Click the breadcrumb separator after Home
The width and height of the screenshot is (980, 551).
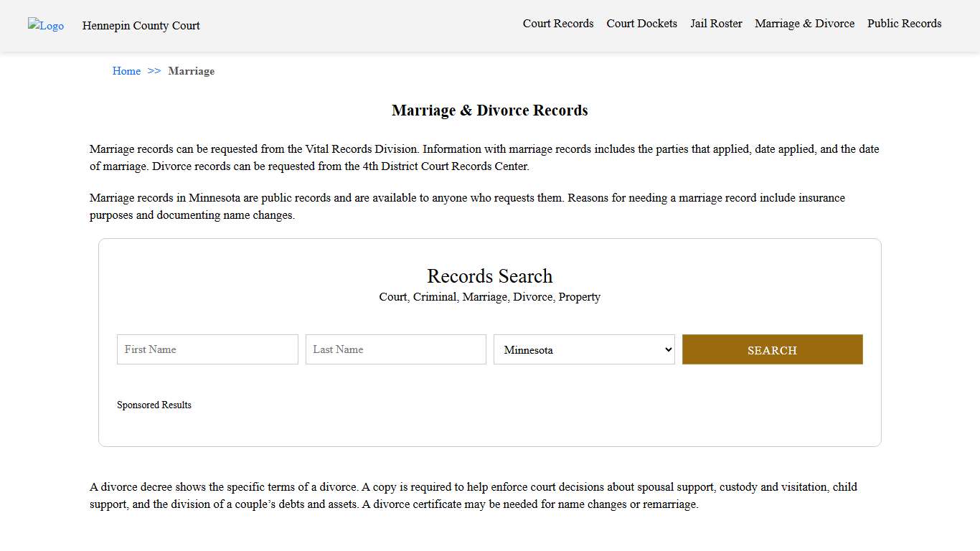tap(153, 70)
